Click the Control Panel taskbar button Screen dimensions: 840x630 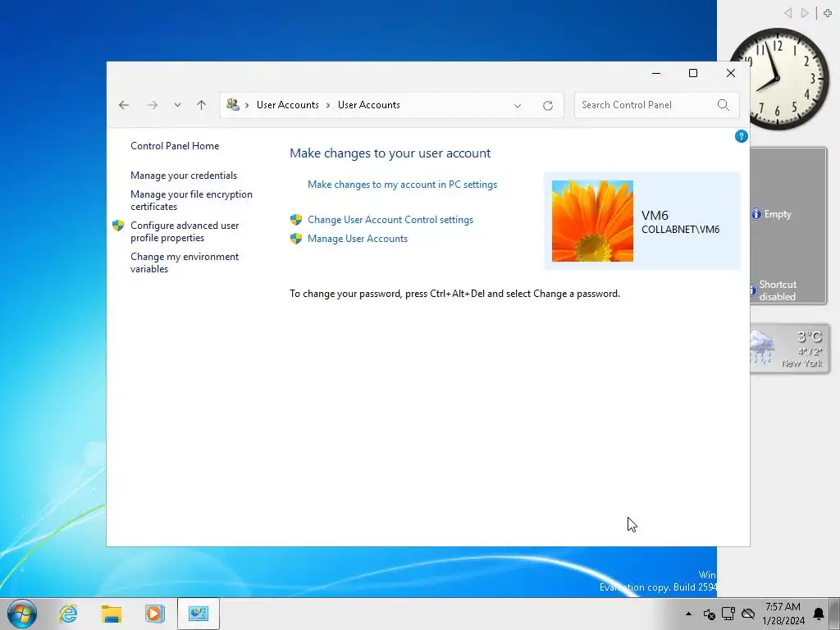(199, 614)
